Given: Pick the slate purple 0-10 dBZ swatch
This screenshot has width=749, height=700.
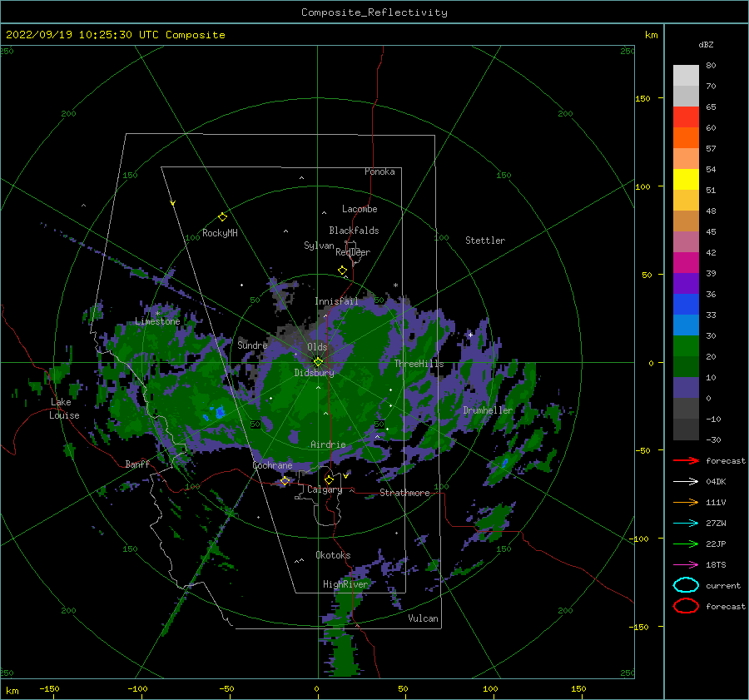Looking at the screenshot, I should (686, 387).
